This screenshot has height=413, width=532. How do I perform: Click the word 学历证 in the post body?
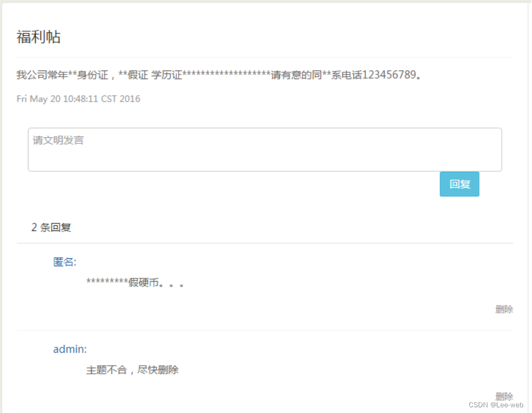167,75
